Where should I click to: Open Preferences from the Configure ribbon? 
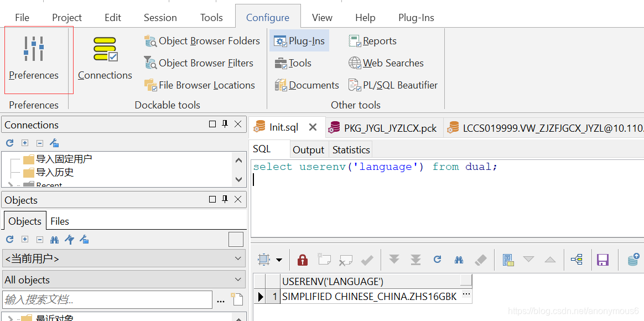(x=34, y=58)
